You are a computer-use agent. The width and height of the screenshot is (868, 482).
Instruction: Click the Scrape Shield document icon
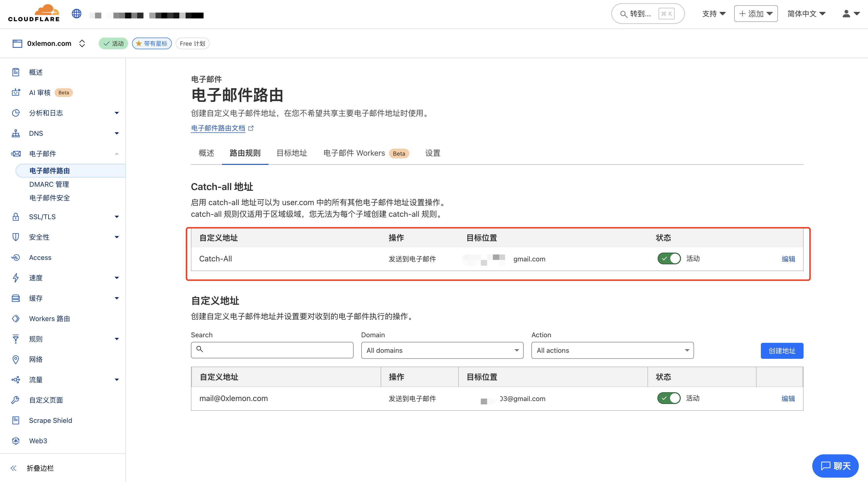coord(16,420)
